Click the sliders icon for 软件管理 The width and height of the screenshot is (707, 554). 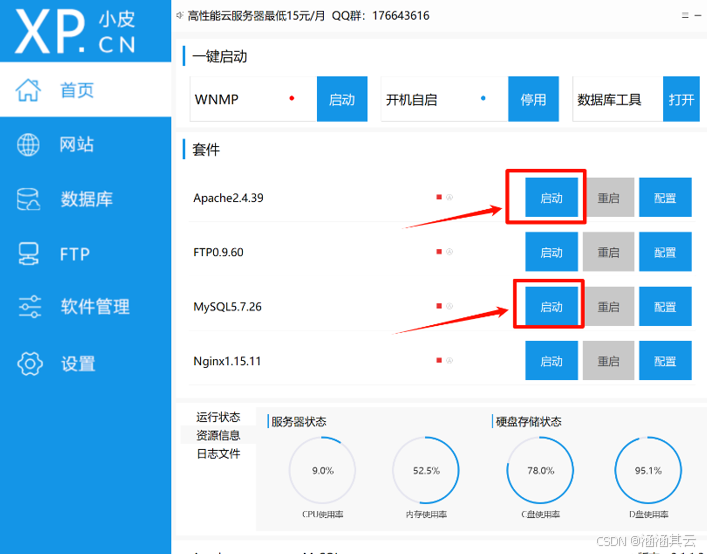coord(30,307)
